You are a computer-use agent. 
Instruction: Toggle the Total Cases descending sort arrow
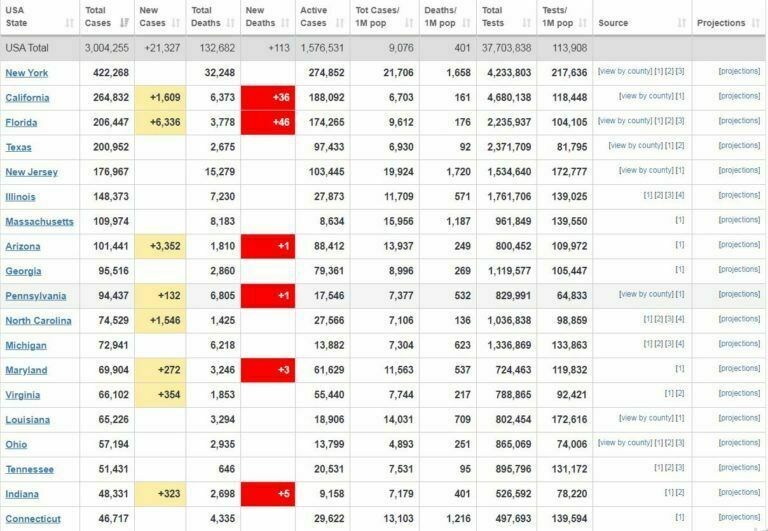[124, 23]
